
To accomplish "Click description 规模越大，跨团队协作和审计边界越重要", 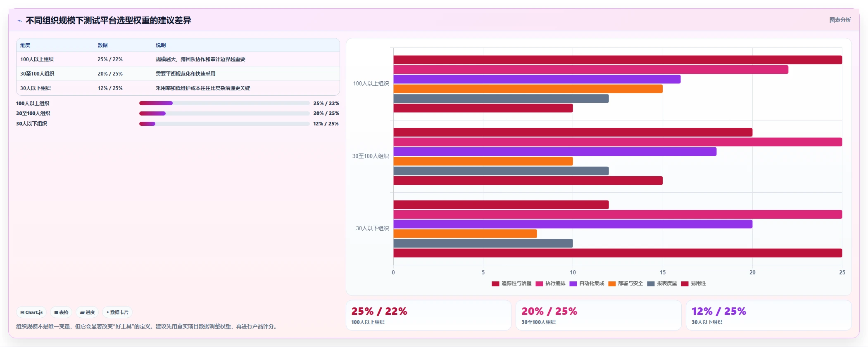I will point(200,59).
